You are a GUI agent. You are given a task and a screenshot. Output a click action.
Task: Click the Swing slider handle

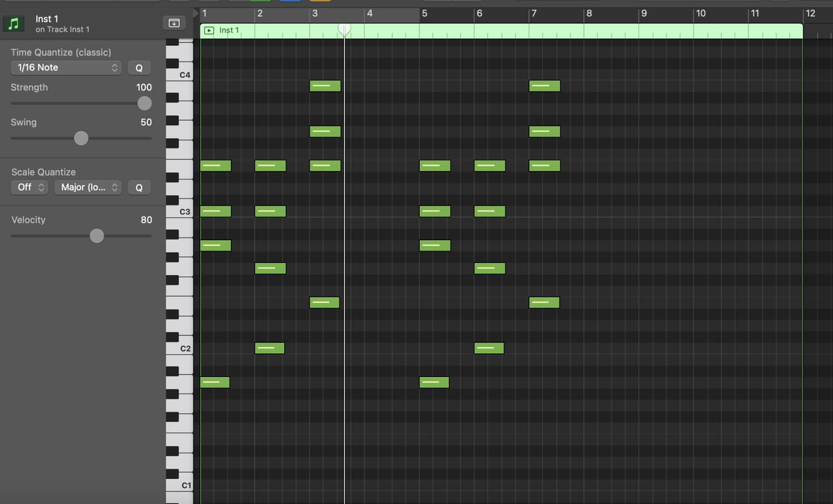click(x=81, y=138)
